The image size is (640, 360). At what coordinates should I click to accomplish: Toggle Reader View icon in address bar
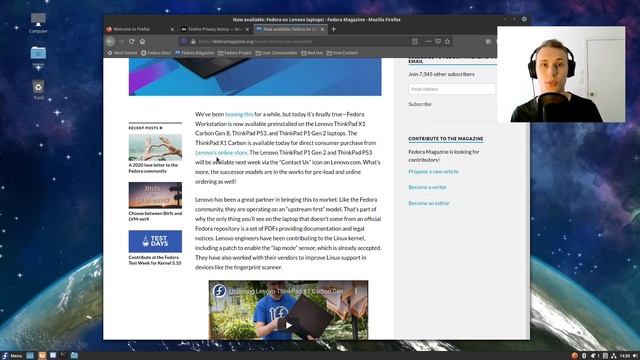[415, 41]
